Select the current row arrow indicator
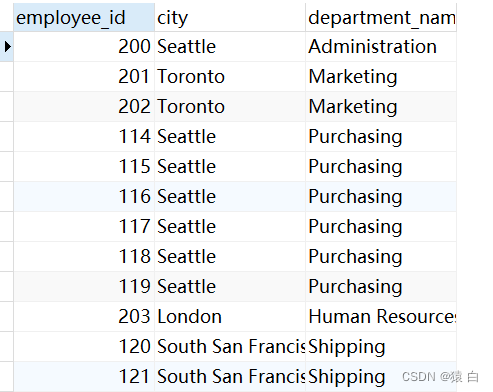 [x=7, y=47]
